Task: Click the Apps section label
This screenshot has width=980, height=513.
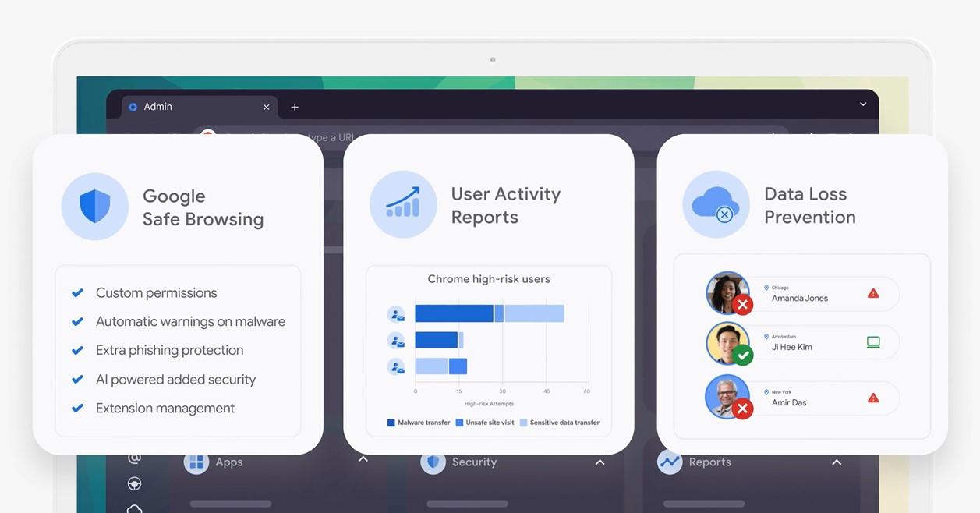Action: (x=229, y=462)
